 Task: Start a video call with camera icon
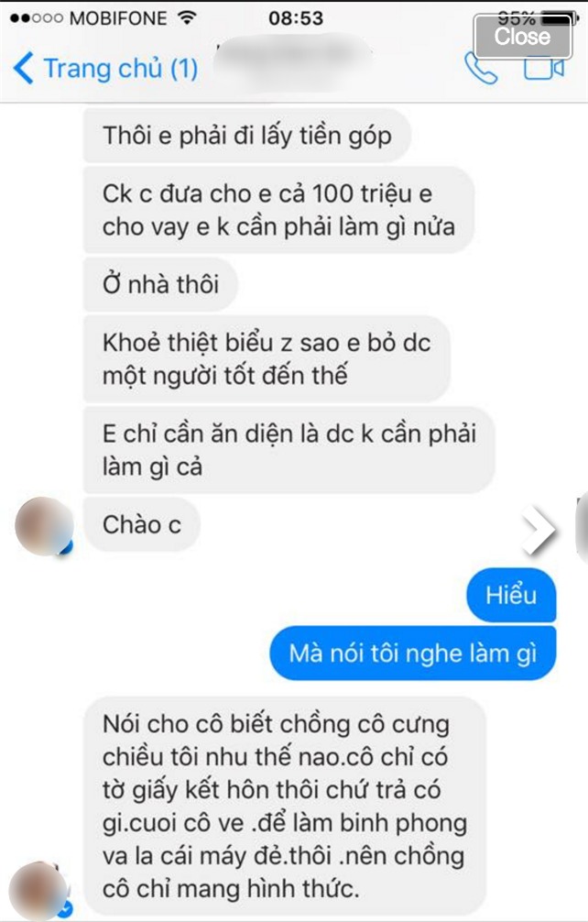[544, 69]
